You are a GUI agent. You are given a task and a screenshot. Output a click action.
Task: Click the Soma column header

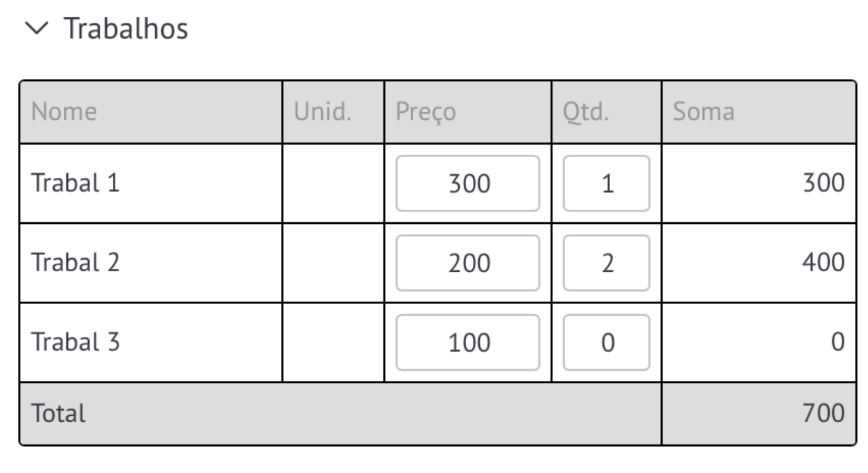tap(704, 112)
